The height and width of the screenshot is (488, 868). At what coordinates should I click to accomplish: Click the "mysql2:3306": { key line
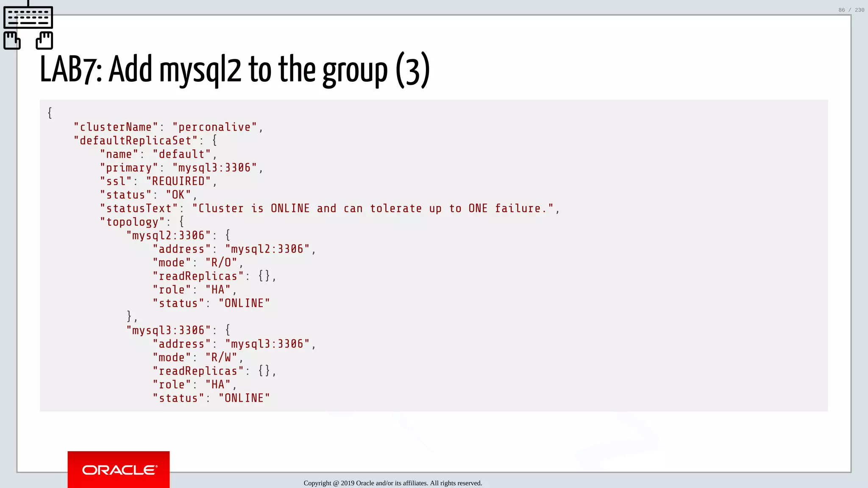178,236
